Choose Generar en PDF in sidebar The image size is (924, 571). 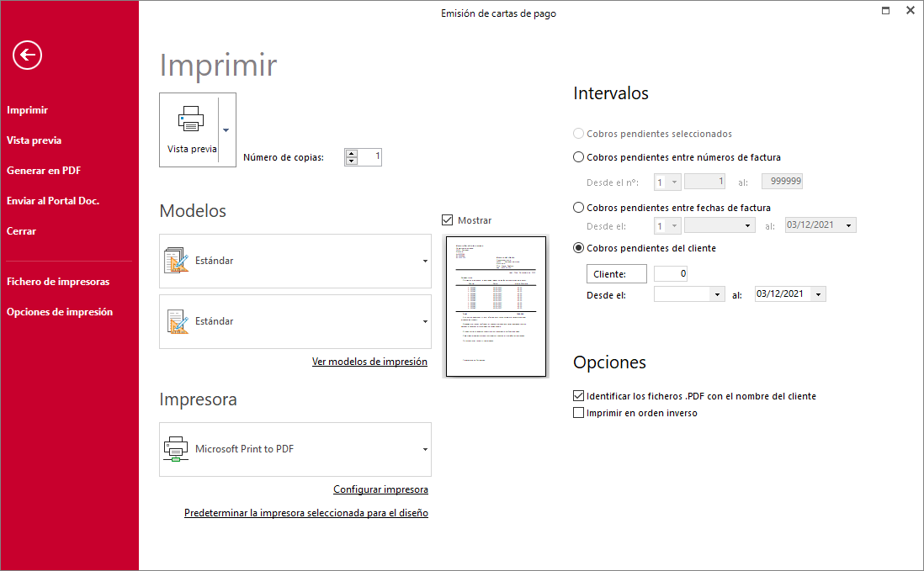click(x=44, y=171)
